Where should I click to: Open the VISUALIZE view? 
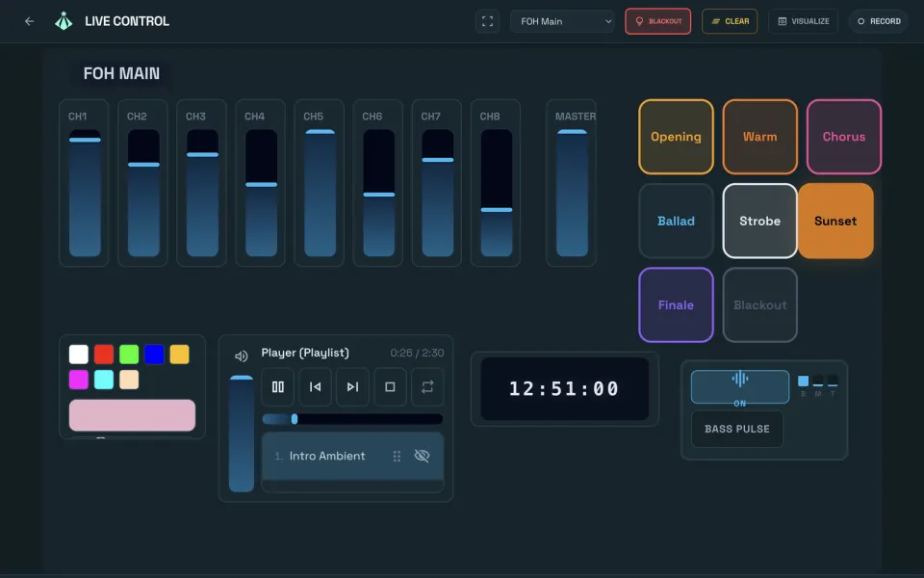803,21
